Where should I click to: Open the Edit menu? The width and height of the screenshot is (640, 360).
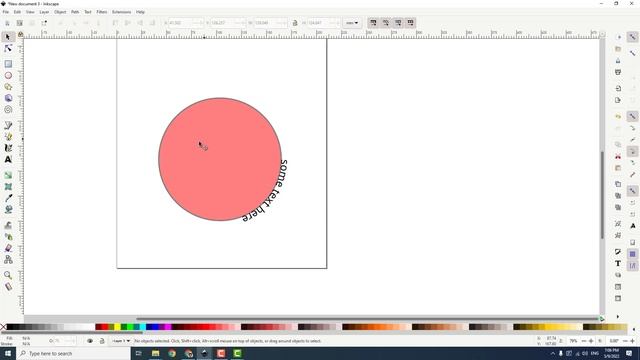(x=17, y=12)
